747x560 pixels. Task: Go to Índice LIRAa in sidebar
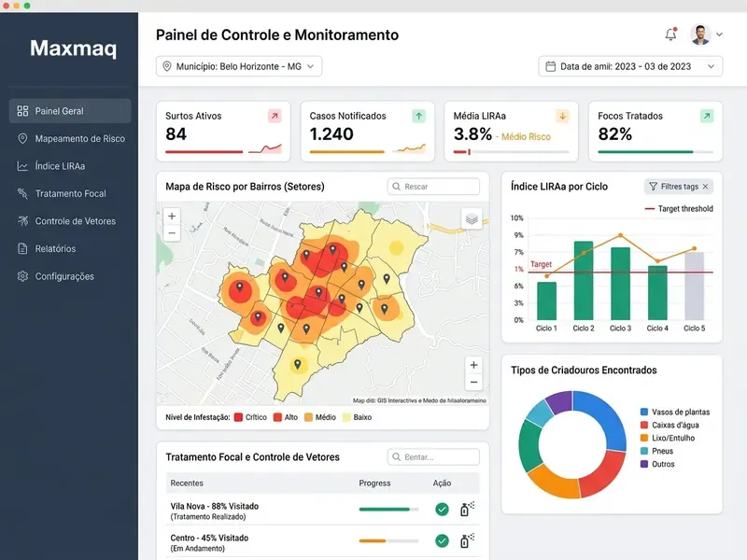click(70, 166)
